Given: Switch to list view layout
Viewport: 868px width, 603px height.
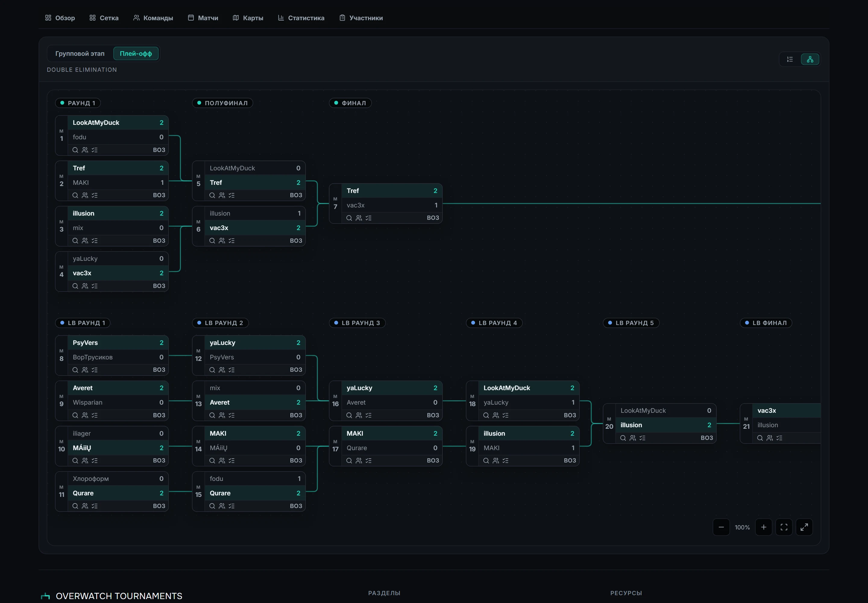Looking at the screenshot, I should pyautogui.click(x=790, y=59).
